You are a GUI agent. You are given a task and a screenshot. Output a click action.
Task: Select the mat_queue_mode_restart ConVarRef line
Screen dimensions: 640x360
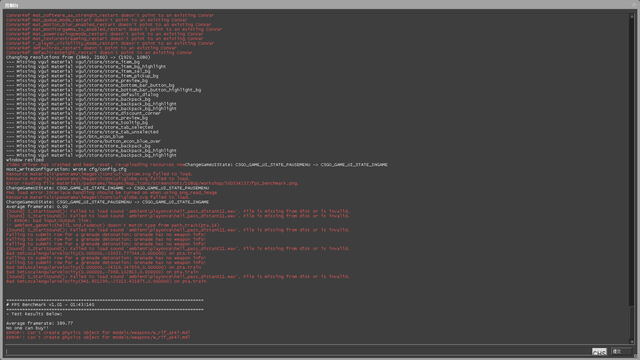point(96,20)
